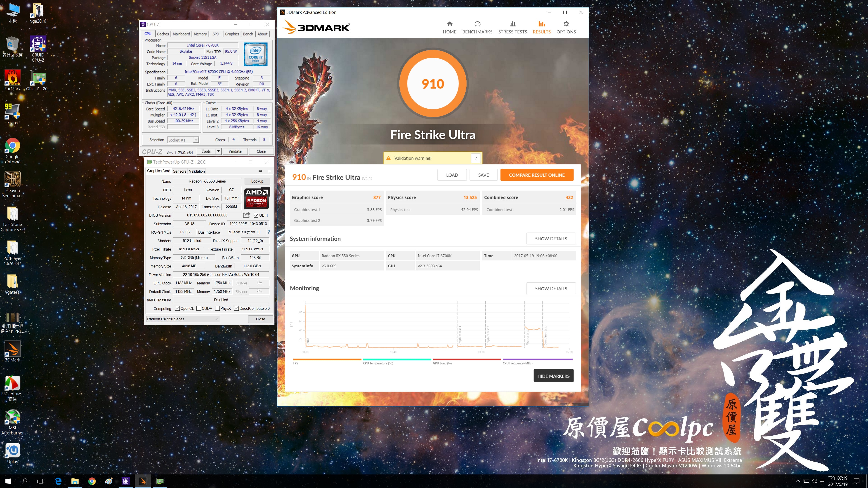This screenshot has height=488, width=868.
Task: Click the Bus Interface question mark in GPU-Z
Action: 269,232
